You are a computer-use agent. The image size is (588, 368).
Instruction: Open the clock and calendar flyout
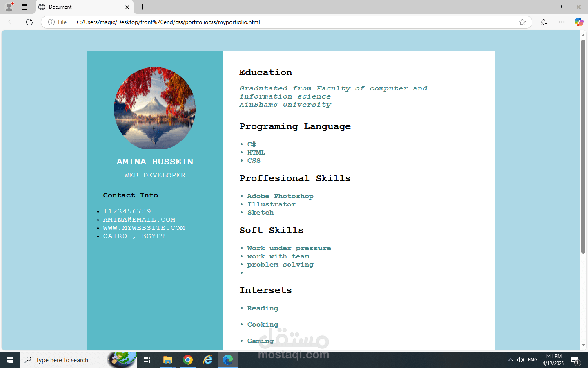pyautogui.click(x=553, y=360)
